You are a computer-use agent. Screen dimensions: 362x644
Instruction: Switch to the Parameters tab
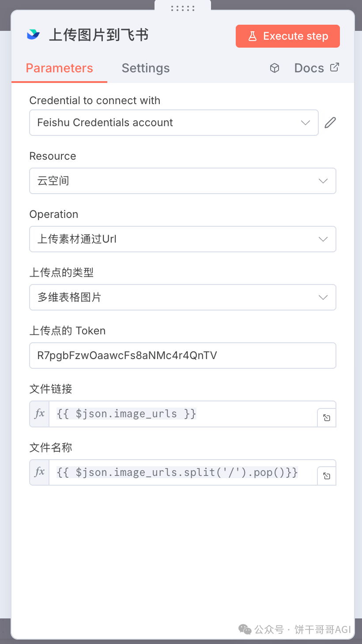pos(59,68)
